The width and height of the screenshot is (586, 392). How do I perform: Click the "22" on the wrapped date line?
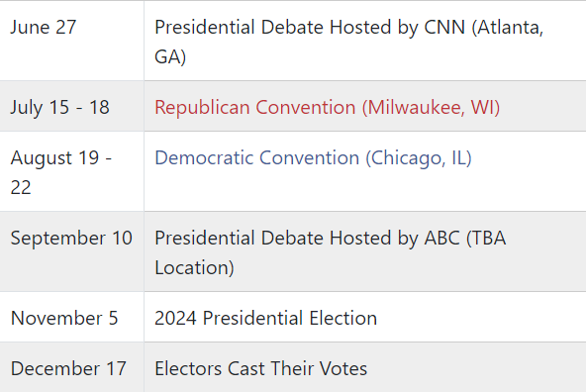(x=21, y=187)
